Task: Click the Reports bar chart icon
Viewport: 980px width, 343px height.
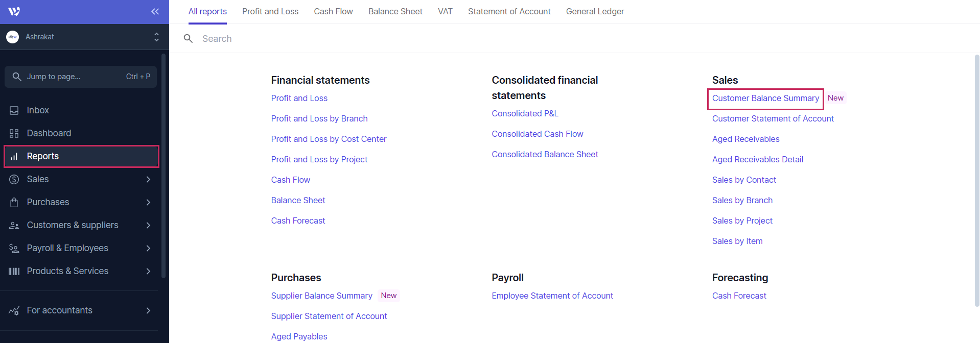Action: pos(14,156)
